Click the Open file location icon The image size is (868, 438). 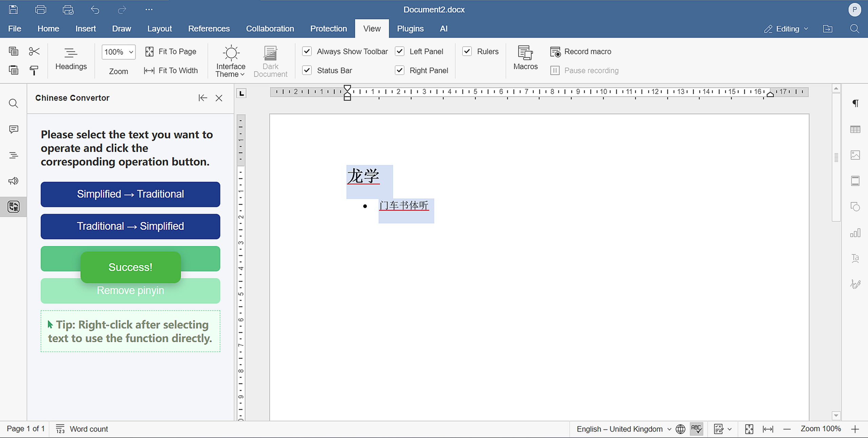click(828, 29)
